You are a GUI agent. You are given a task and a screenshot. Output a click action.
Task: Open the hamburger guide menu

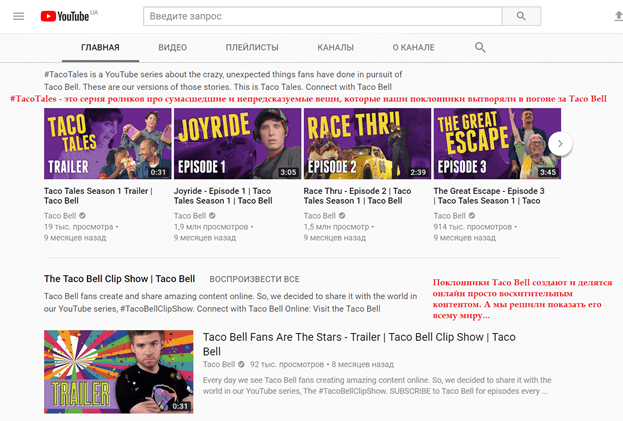pyautogui.click(x=19, y=16)
